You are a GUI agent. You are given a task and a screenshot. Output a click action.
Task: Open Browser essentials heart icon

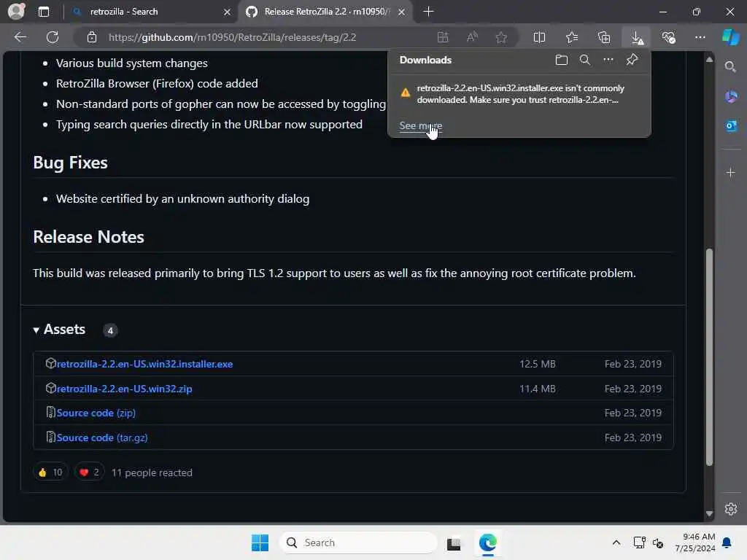pos(669,37)
